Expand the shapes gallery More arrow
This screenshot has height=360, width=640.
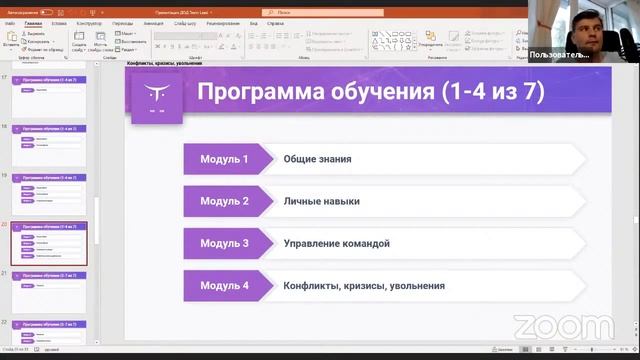[x=415, y=48]
